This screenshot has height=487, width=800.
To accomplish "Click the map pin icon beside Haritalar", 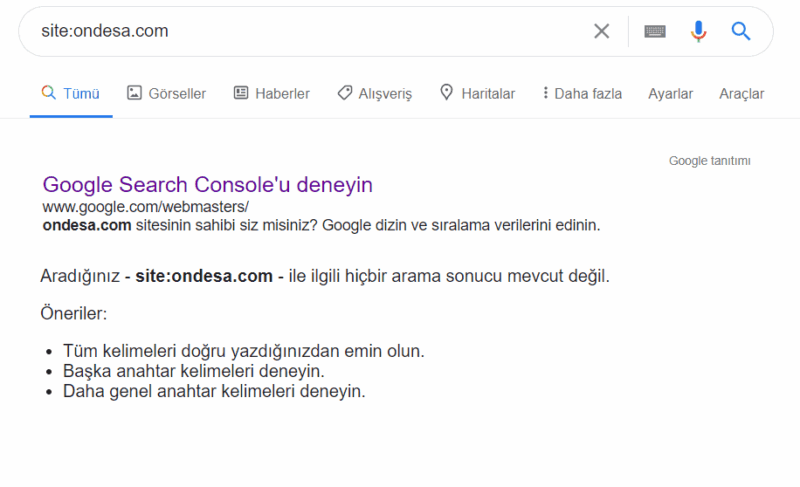I will [x=446, y=93].
